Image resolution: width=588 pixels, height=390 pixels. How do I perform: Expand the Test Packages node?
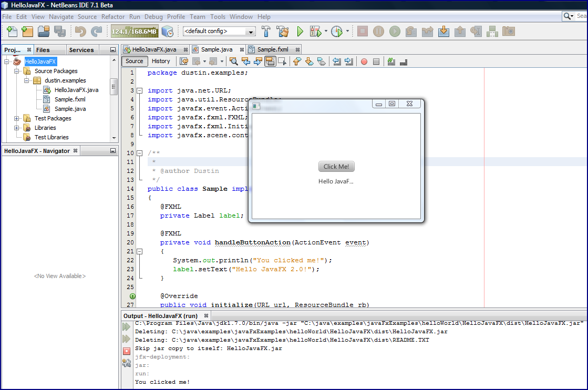[x=18, y=118]
